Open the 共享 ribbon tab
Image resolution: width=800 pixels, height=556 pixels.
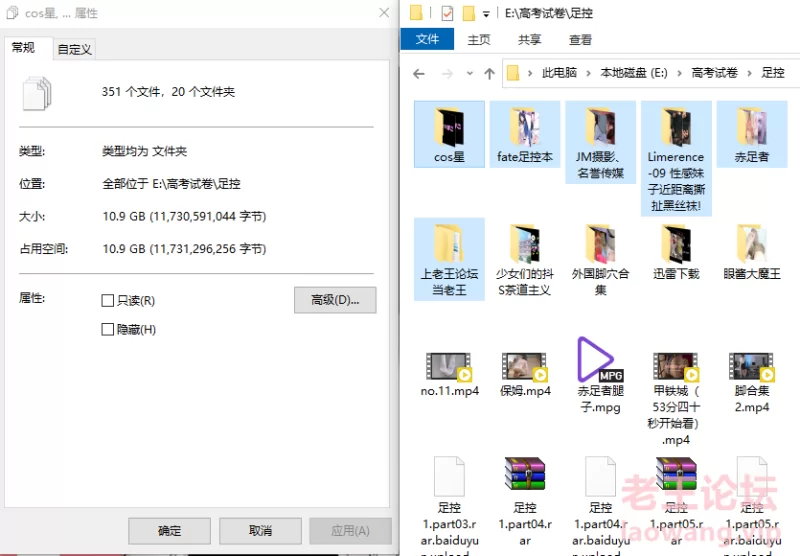click(x=529, y=39)
